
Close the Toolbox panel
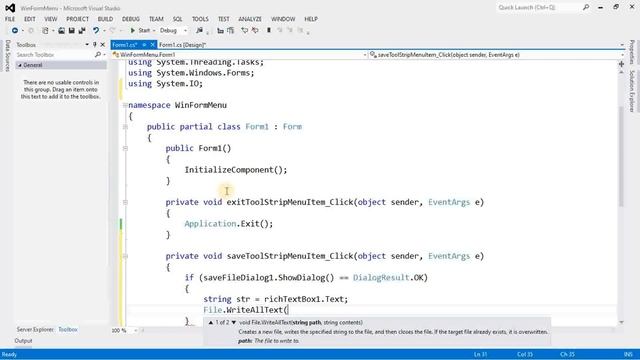[x=102, y=44]
